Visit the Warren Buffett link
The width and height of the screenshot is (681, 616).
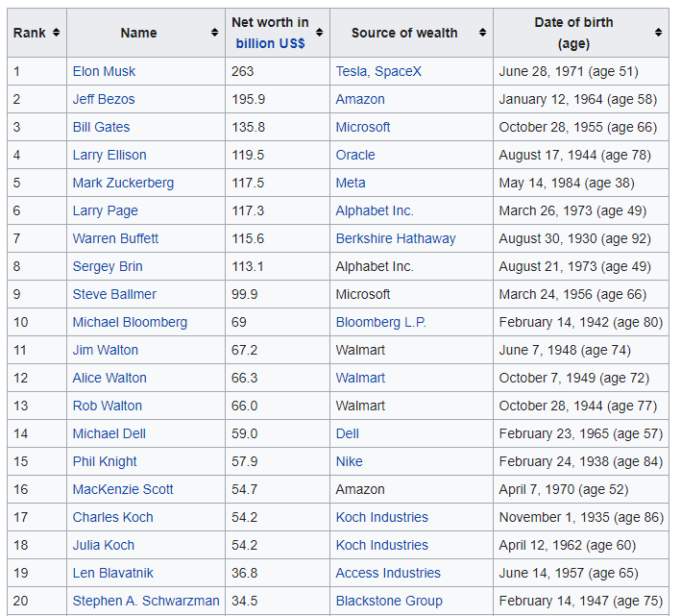click(x=115, y=238)
